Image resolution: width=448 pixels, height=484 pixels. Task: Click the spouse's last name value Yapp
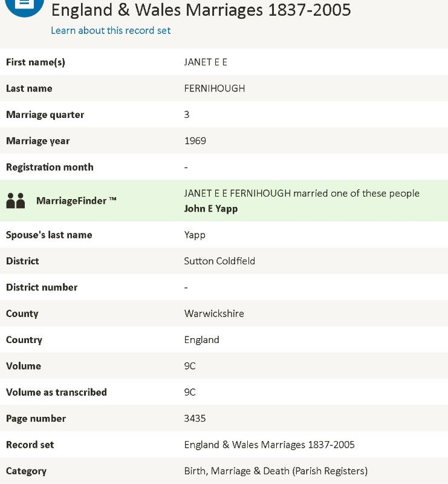pos(195,235)
